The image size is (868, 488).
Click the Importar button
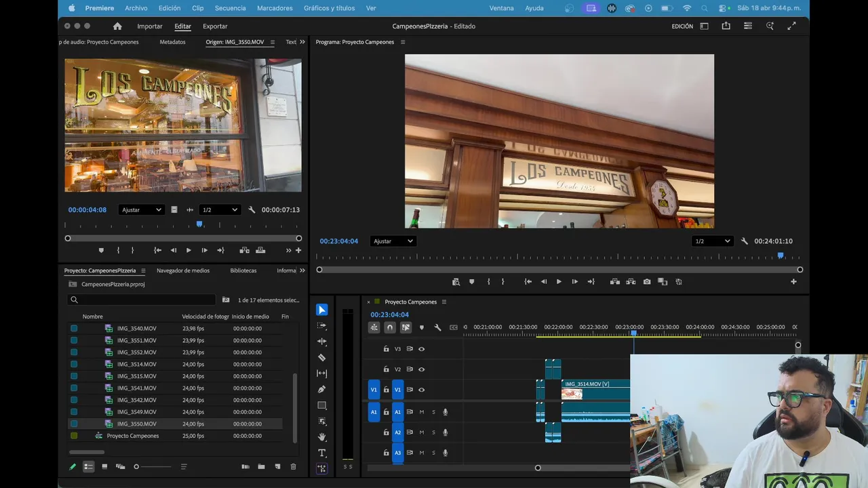[x=150, y=26]
